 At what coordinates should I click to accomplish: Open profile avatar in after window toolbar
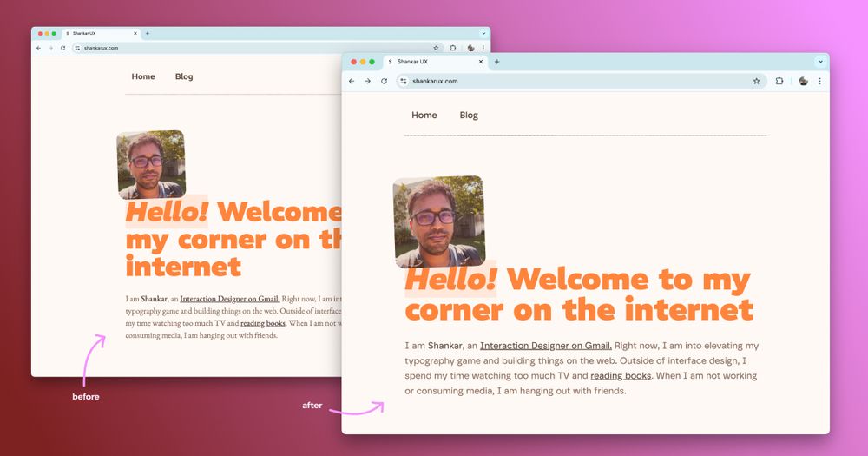click(803, 81)
